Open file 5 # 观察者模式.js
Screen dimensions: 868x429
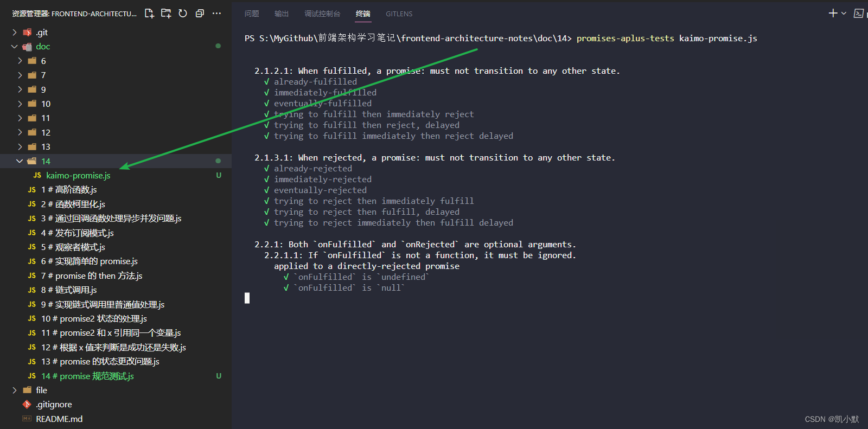tap(73, 247)
